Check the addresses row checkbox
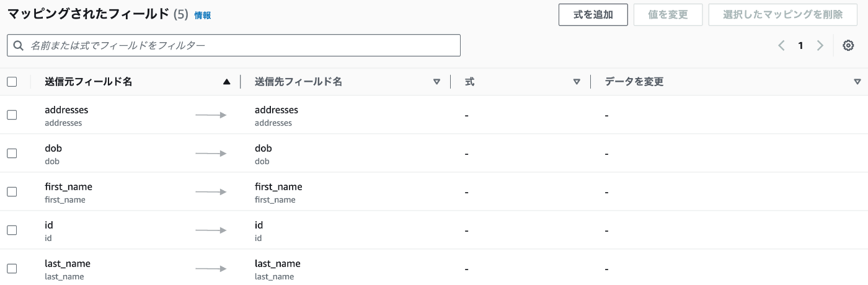This screenshot has height=285, width=868. [x=12, y=115]
